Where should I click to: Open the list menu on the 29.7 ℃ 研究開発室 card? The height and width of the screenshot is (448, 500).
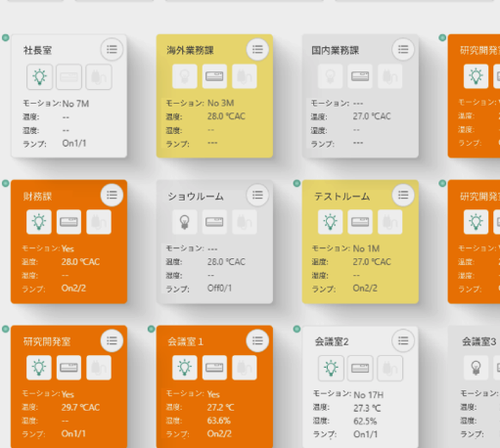click(112, 340)
